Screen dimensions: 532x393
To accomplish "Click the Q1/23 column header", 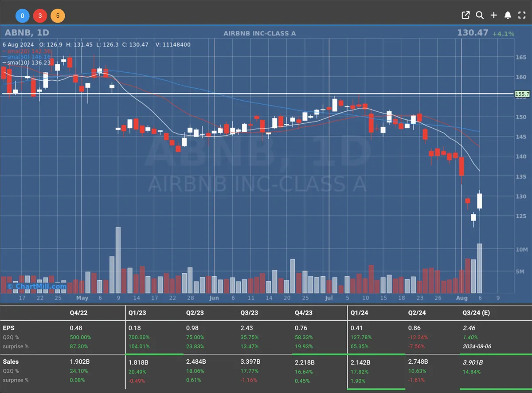I will 137,313.
